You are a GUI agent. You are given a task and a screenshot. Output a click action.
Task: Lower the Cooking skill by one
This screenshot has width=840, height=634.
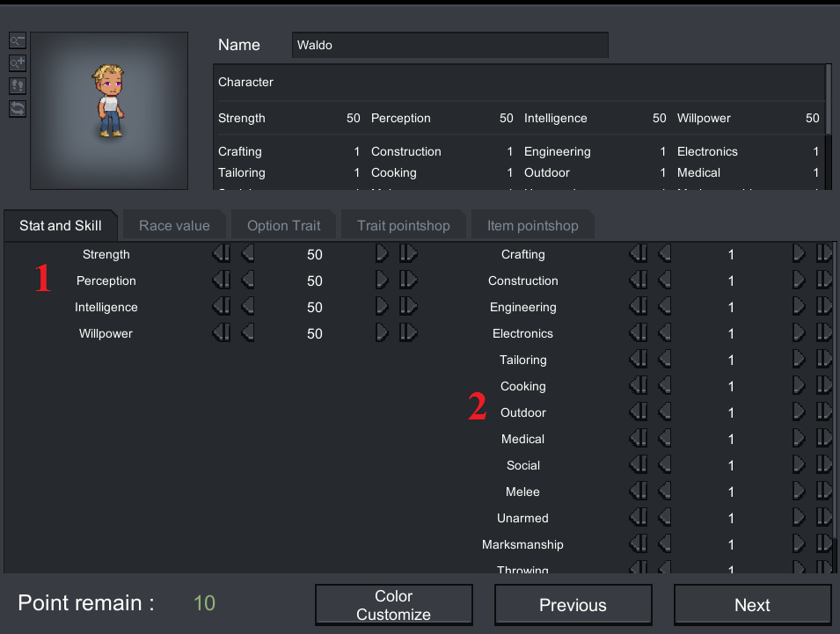click(664, 386)
